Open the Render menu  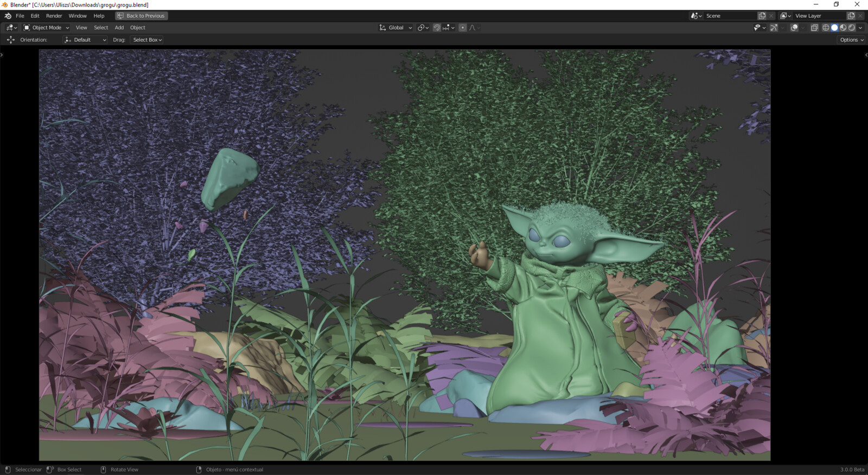tap(54, 16)
